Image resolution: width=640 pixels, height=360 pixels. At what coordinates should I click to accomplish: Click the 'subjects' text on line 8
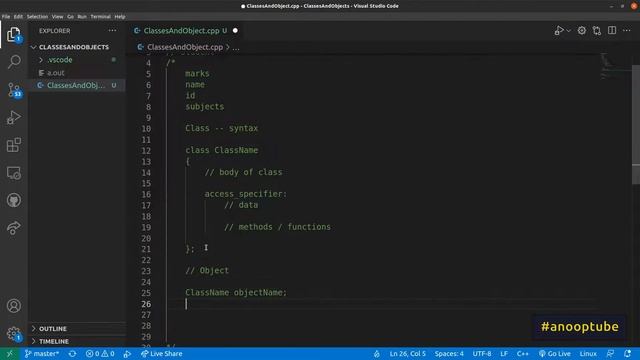pyautogui.click(x=204, y=107)
